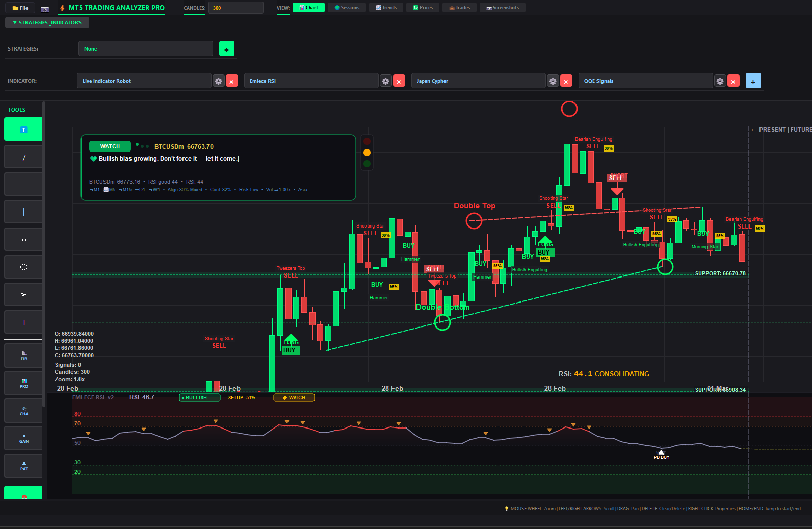812x529 pixels.
Task: Select the circle drawing tool
Action: click(23, 267)
